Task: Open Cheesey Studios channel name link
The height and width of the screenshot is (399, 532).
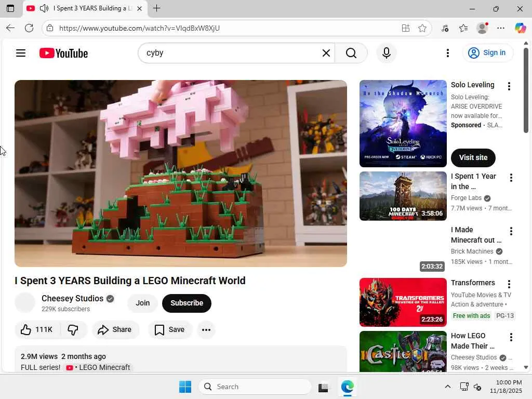Action: tap(72, 298)
